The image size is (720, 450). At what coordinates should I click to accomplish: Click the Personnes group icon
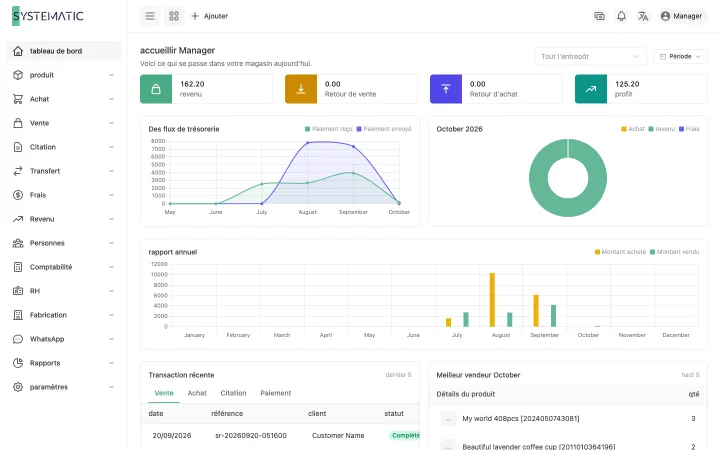[x=18, y=243]
